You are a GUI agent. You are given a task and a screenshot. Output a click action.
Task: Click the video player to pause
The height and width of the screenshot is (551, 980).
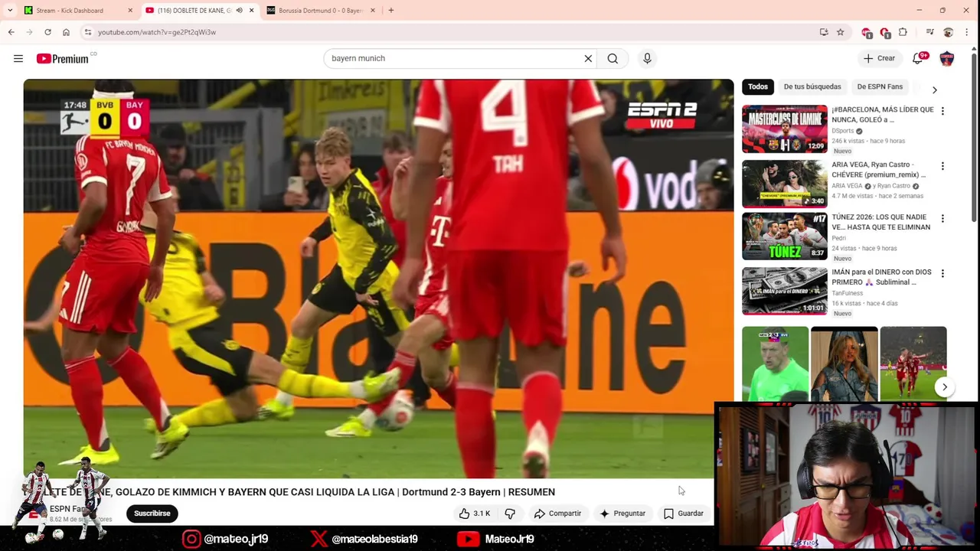[x=378, y=279]
